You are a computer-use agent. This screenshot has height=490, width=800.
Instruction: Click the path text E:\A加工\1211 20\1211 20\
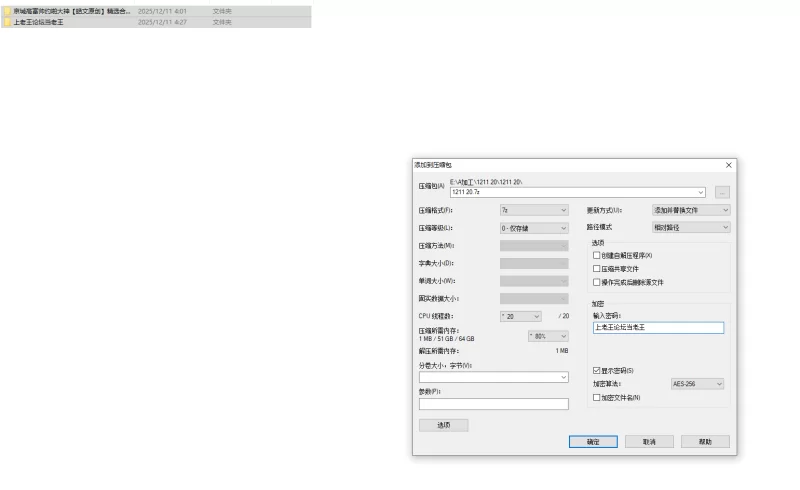tap(486, 182)
